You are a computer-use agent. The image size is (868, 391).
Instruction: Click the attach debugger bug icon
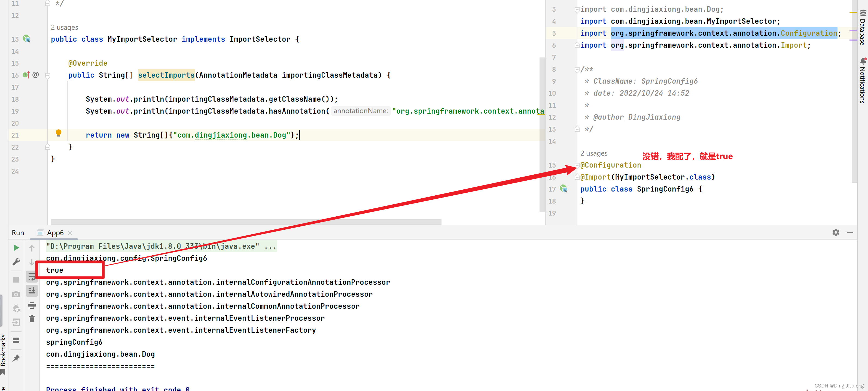tap(16, 308)
